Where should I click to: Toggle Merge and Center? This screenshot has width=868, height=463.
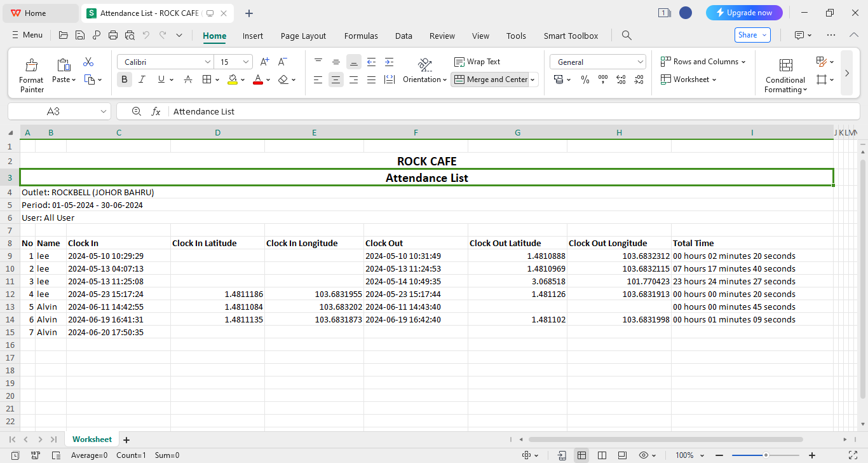(490, 79)
